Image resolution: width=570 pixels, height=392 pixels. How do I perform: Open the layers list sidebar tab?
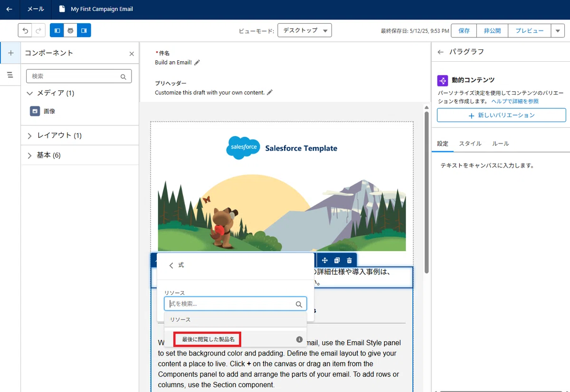click(x=10, y=75)
